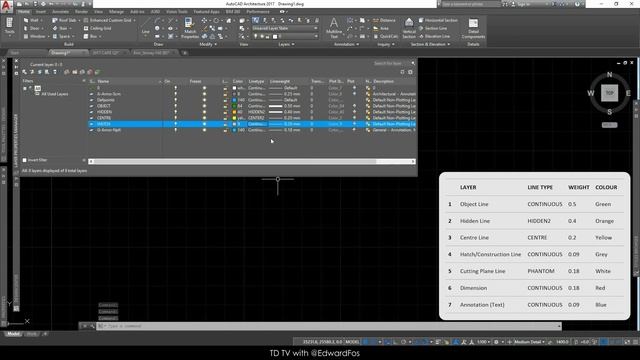Toggle Freeze sun for Defpoints layer
The height and width of the screenshot is (360, 640).
click(x=204, y=100)
